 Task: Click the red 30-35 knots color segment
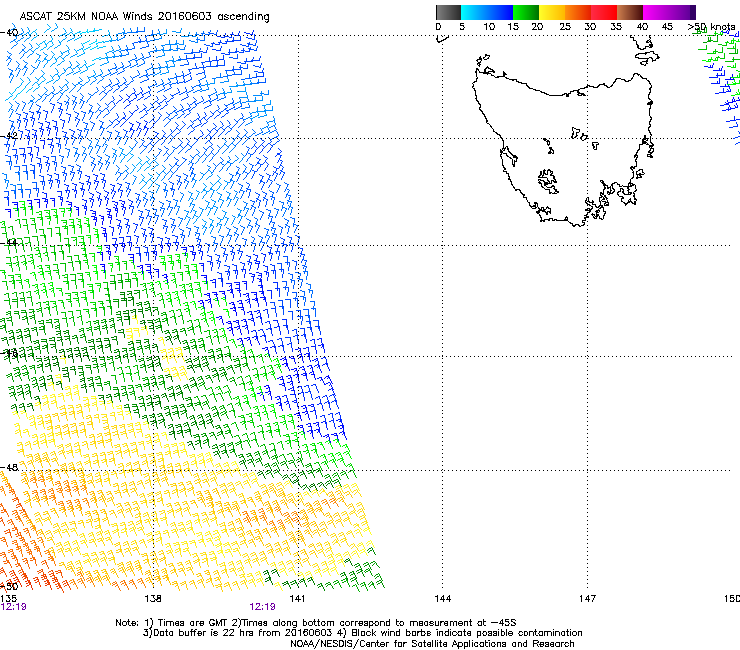[x=604, y=12]
